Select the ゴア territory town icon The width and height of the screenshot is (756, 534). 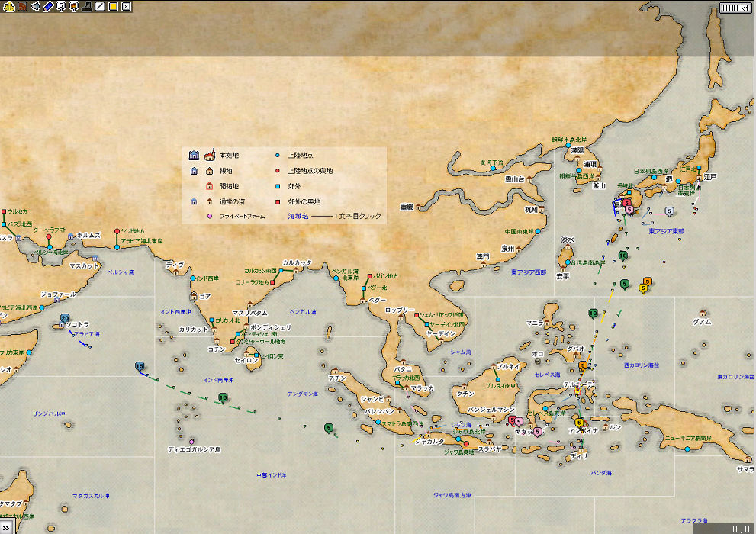[x=195, y=296]
